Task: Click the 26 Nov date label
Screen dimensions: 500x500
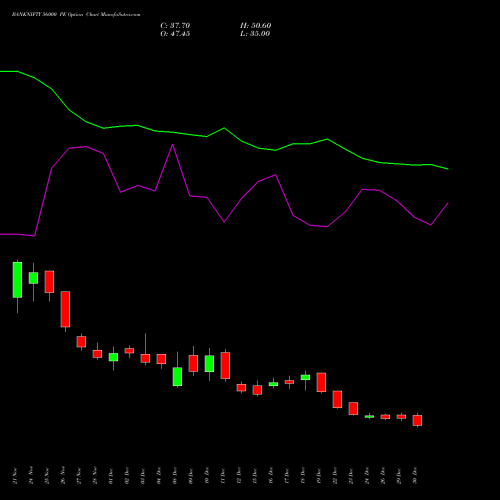Action: [x=63, y=476]
